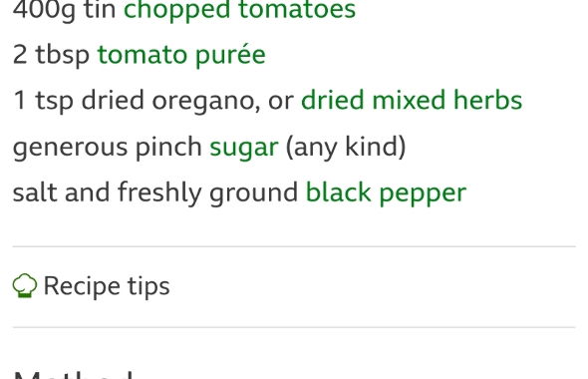This screenshot has width=588, height=379.
Task: Follow the black pepper link
Action: [x=386, y=193]
